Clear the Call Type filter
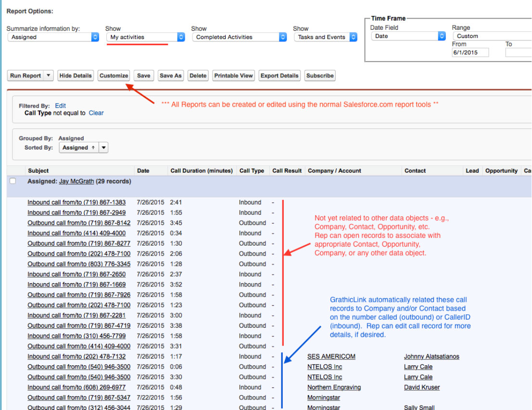The image size is (532, 410). pyautogui.click(x=96, y=113)
